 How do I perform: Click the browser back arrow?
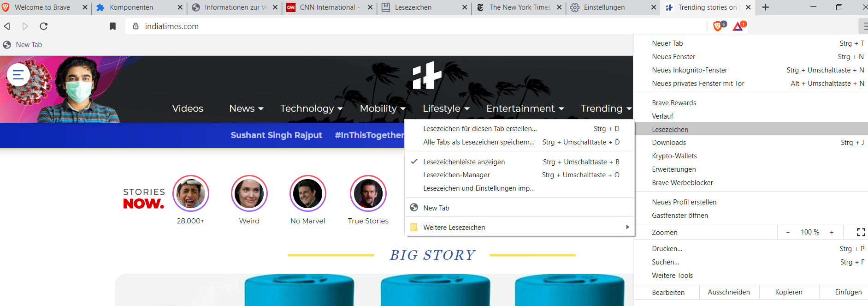[x=7, y=26]
